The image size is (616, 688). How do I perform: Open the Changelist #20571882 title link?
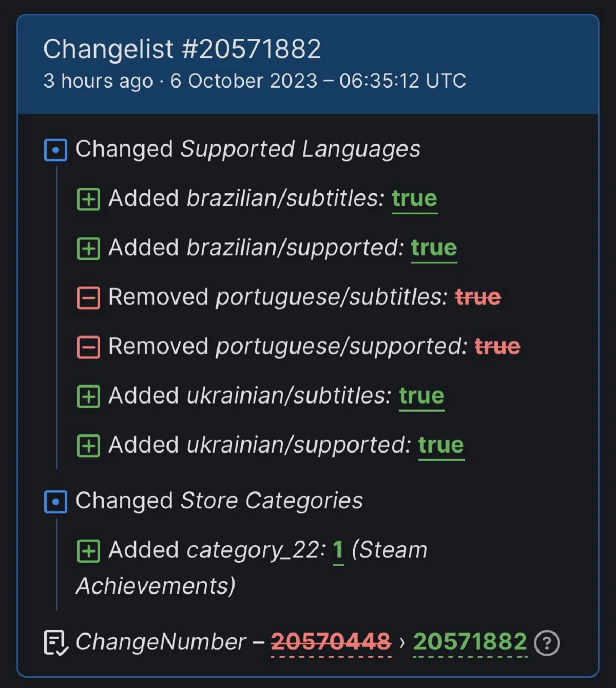(182, 49)
